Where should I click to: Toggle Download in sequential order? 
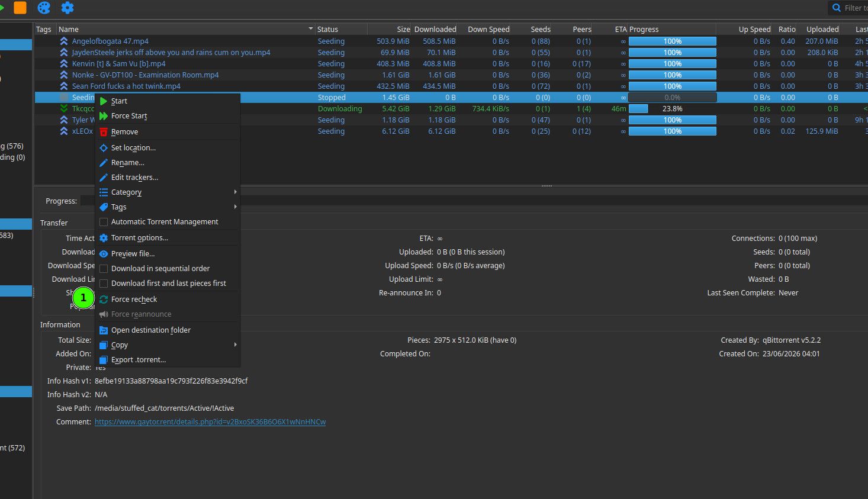tap(104, 269)
